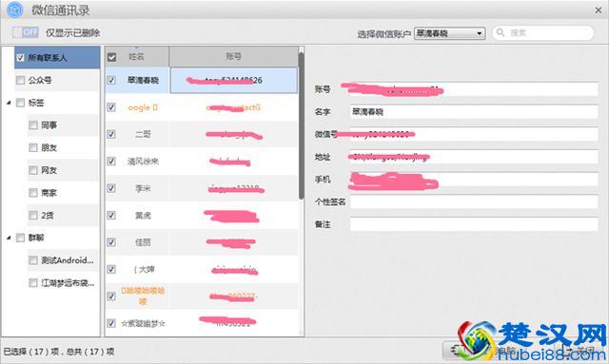Select the orange oogle contact name
Viewport: 609px width, 364px height.
(143, 107)
